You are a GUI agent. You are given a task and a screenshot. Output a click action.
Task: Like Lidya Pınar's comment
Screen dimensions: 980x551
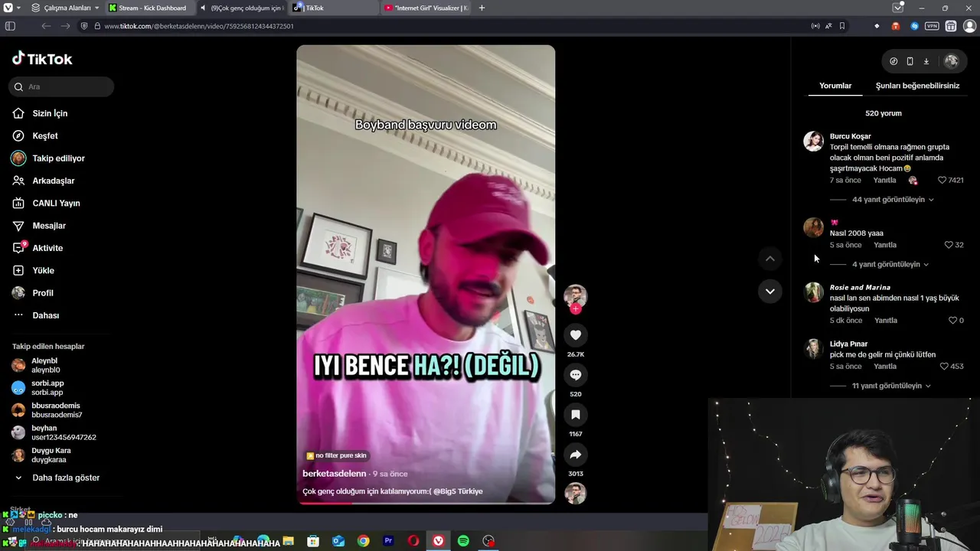point(944,367)
